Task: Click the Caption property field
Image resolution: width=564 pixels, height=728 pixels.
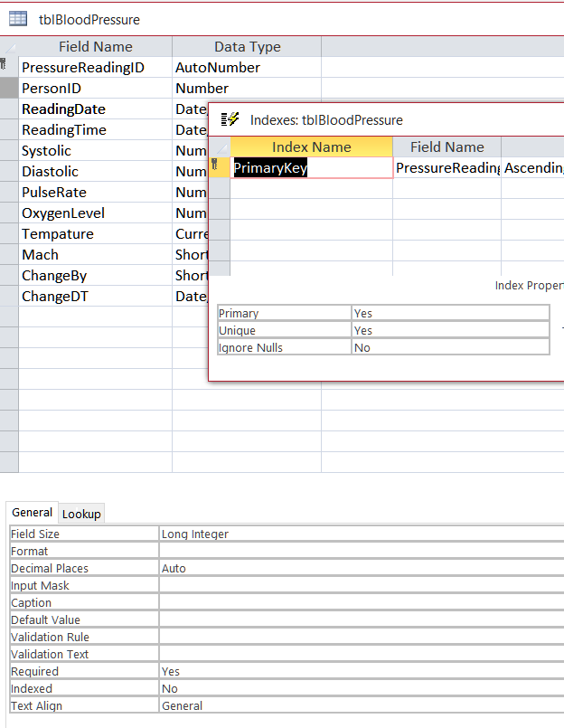Action: tap(362, 602)
